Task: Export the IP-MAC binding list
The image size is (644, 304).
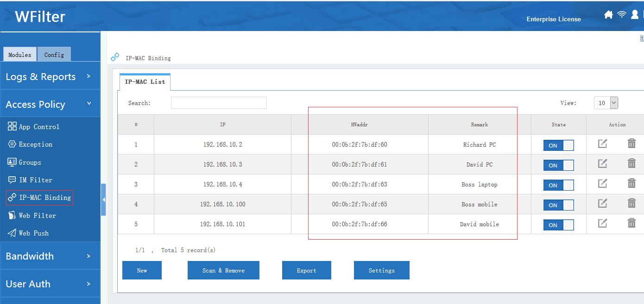Action: (x=306, y=270)
